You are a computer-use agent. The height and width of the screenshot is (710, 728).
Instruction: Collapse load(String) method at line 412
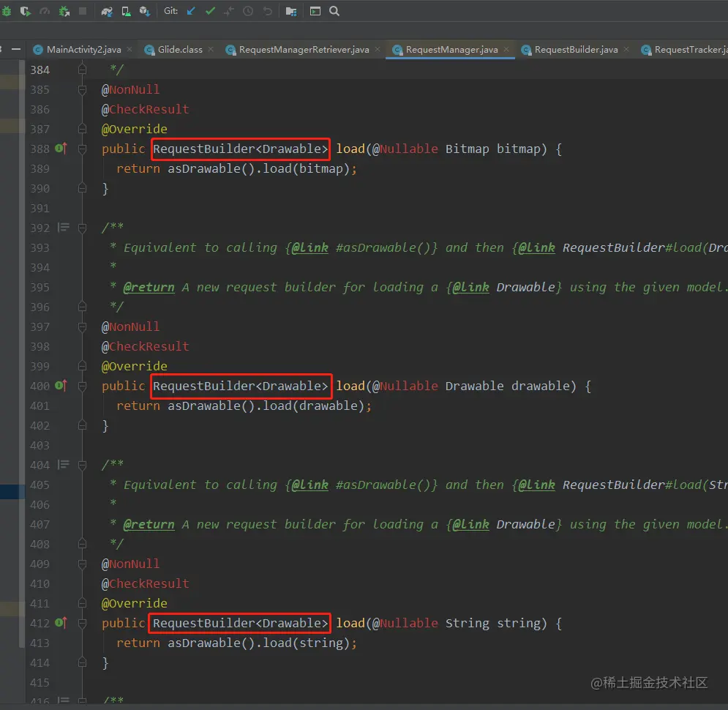(x=82, y=623)
